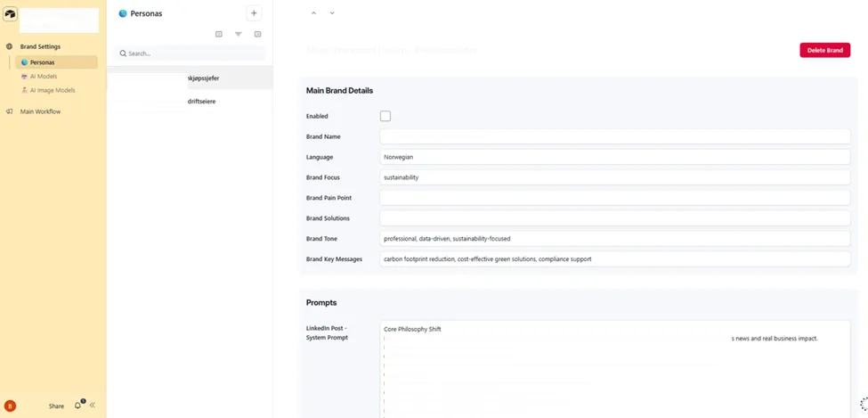Click the Airtable box logo icon
The image size is (868, 418).
pyautogui.click(x=10, y=14)
